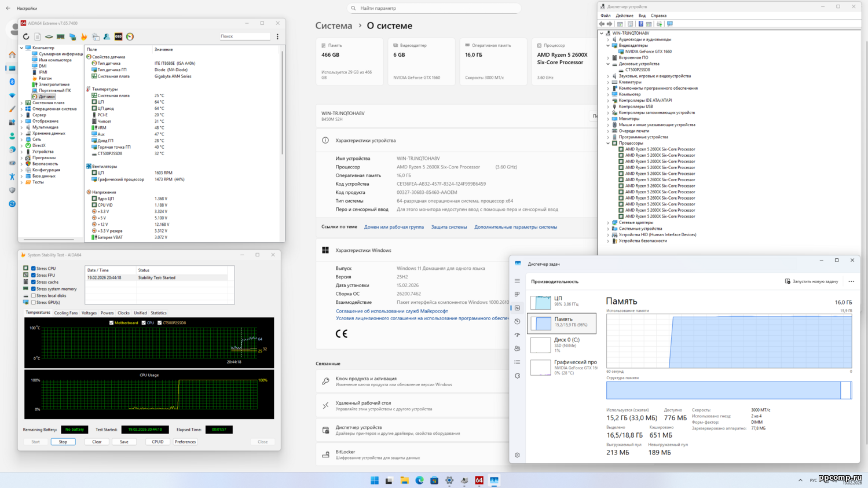Collapse the Процессоры node in Device Manager

608,143
